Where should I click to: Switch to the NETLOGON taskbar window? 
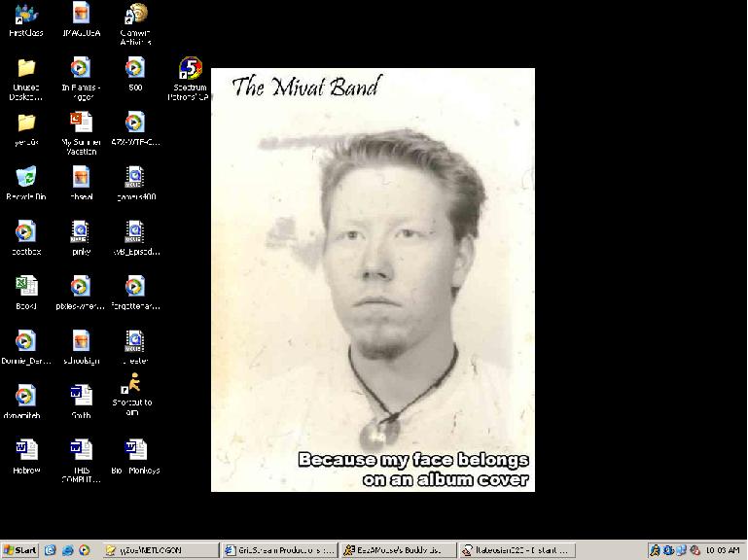click(160, 550)
